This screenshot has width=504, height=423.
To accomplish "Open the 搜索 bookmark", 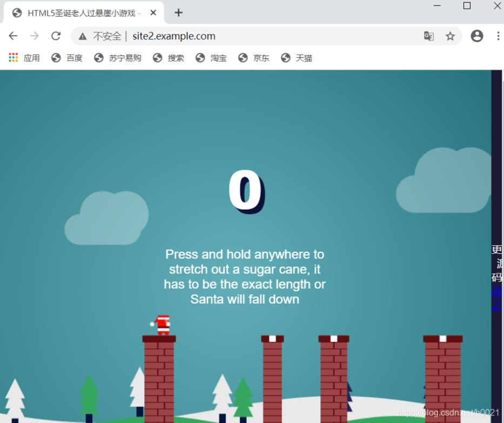I will click(169, 58).
